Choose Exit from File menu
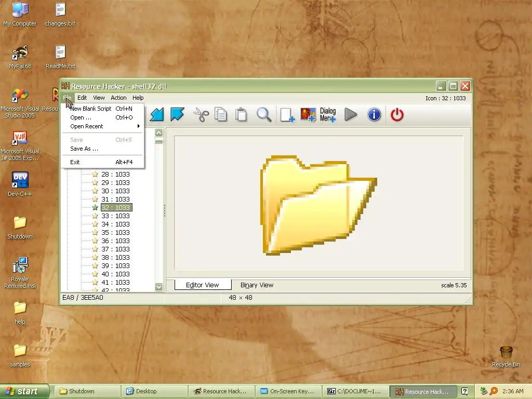 103,162
